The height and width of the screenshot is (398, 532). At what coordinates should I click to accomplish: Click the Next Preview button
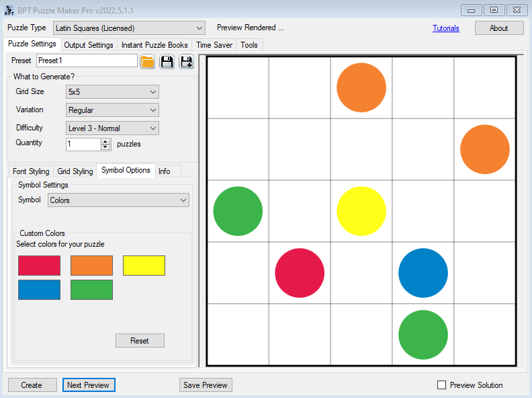[89, 385]
